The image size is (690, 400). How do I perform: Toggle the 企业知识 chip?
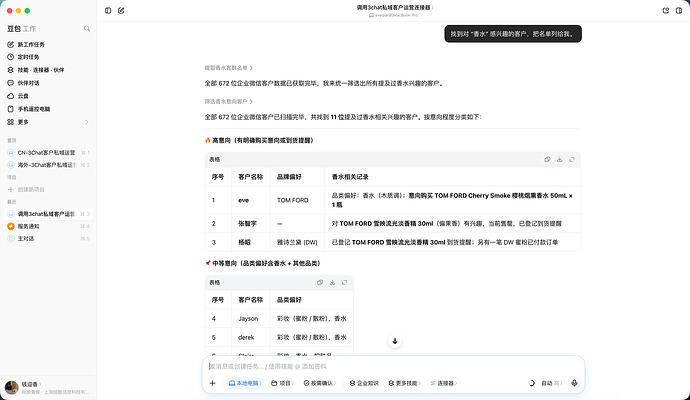coord(364,383)
